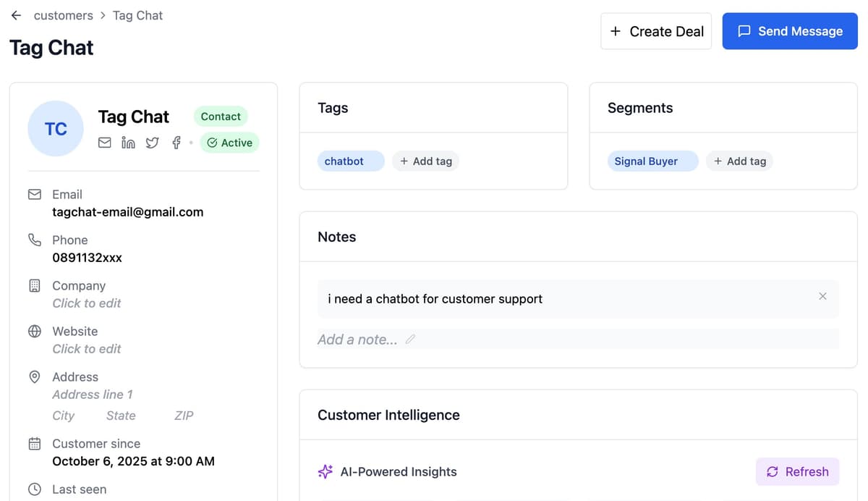Toggle the Active status badge
Viewport: 868px width, 501px height.
tap(229, 143)
